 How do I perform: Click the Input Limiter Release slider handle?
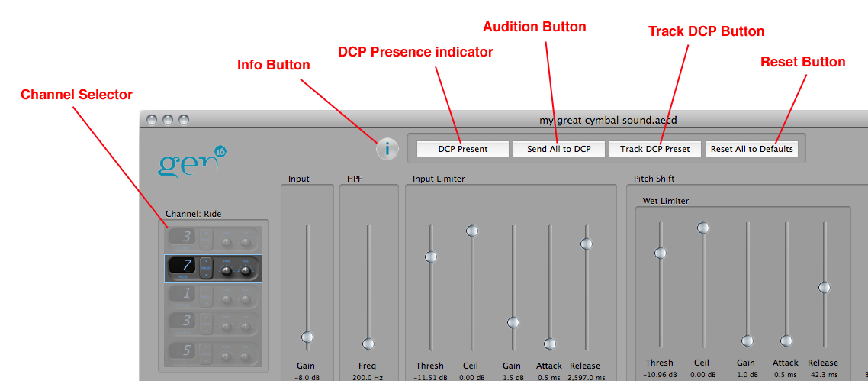tap(586, 244)
